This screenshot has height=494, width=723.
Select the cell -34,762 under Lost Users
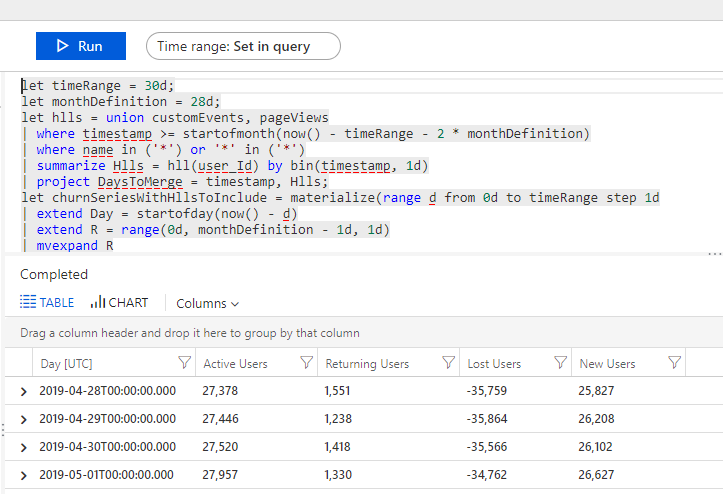pos(486,475)
